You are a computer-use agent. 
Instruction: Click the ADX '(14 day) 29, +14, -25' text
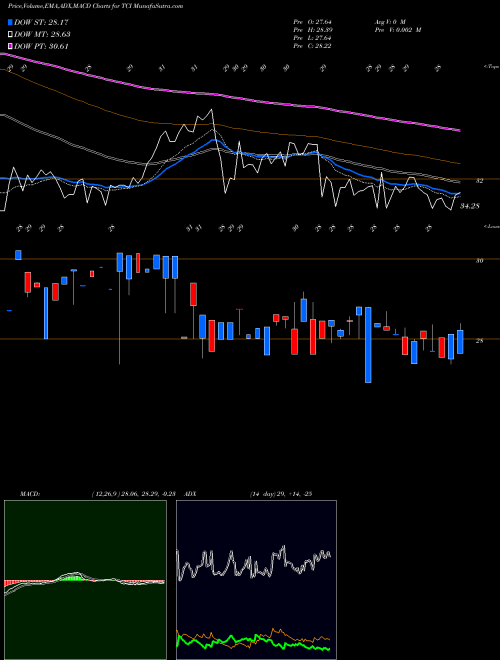pos(281,494)
